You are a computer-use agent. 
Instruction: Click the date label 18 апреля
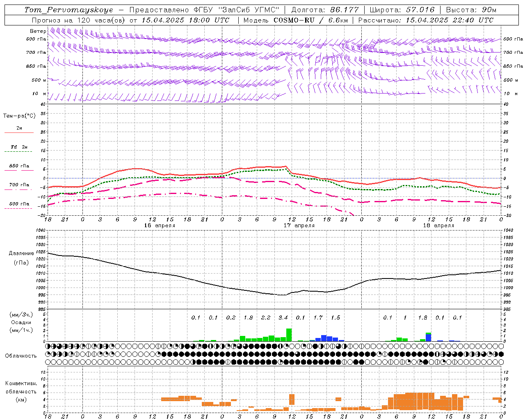click(x=438, y=226)
